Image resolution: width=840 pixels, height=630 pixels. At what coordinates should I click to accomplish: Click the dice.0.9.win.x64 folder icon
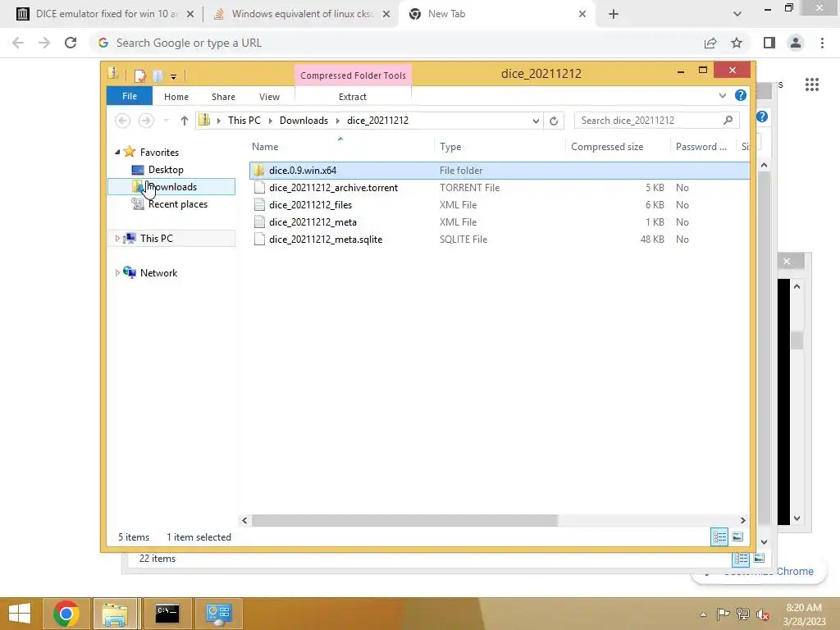259,171
